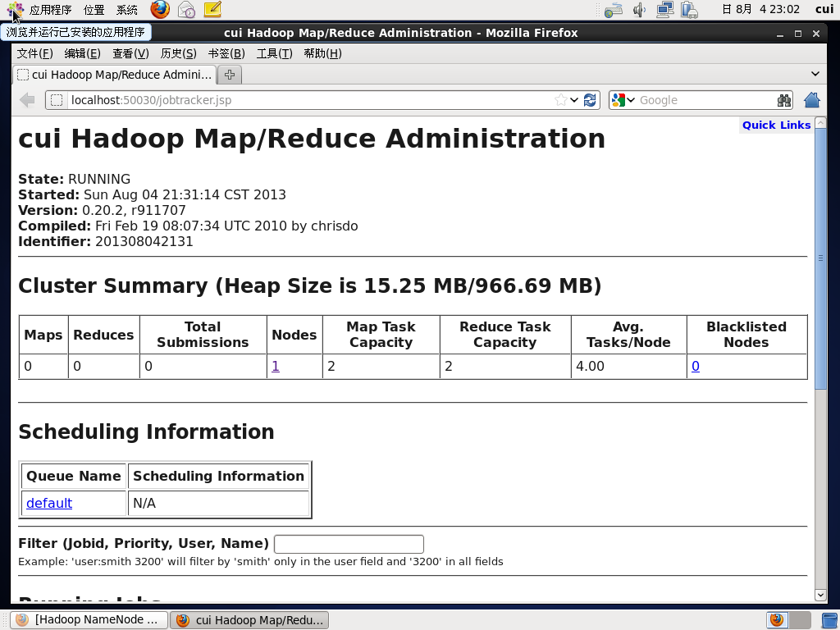Open a new tab with plus button
The image size is (840, 630).
tap(230, 75)
